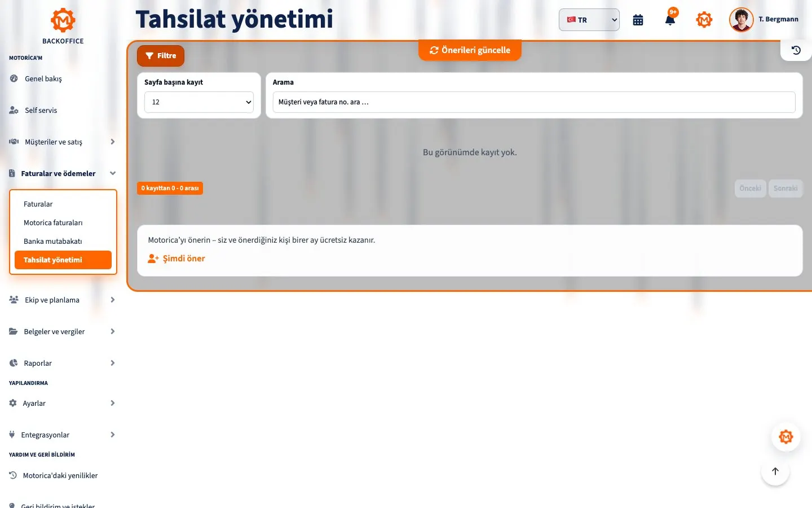The width and height of the screenshot is (812, 508).
Task: Open T. Bergmann profile avatar
Action: (741, 20)
